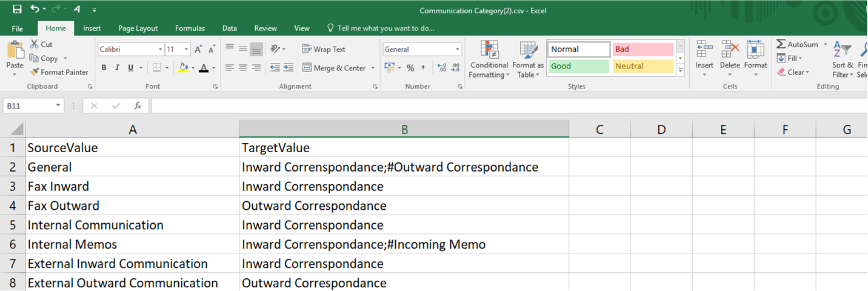868x291 pixels.
Task: Apply red Font Color letter A
Action: 204,67
